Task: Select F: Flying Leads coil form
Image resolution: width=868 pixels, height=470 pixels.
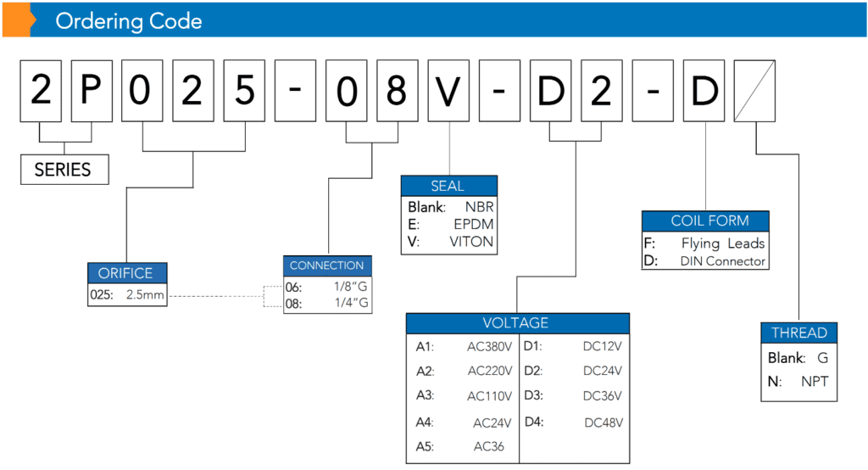Action: point(704,243)
